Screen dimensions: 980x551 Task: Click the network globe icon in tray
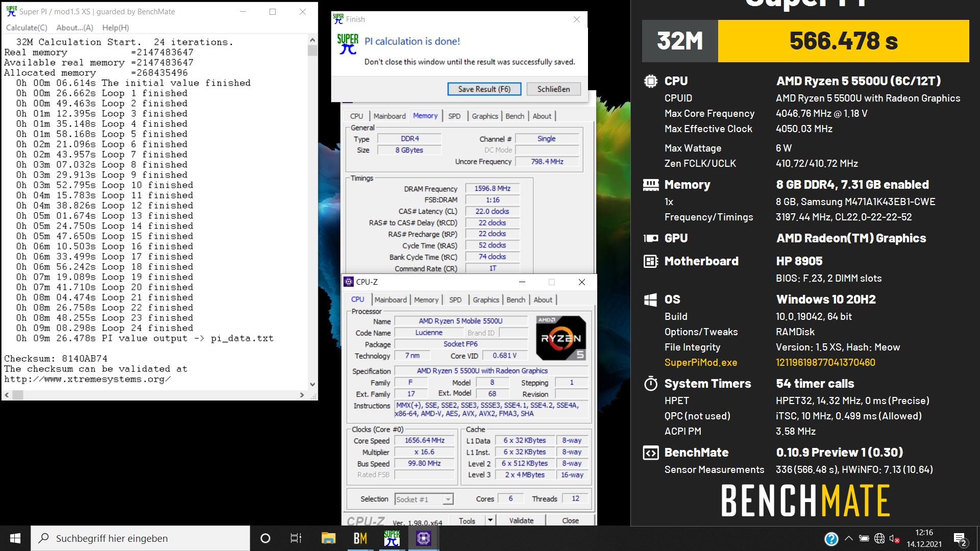pos(879,538)
